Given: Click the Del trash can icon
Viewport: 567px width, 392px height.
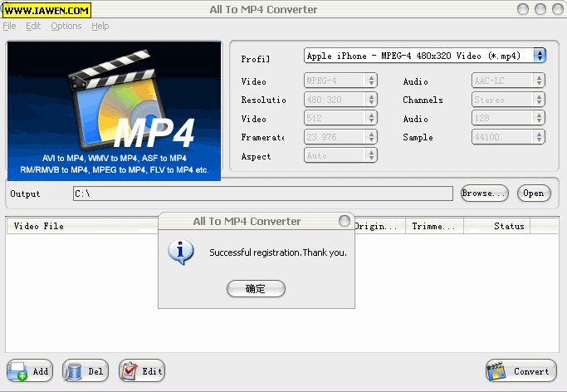Looking at the screenshot, I should [x=75, y=371].
